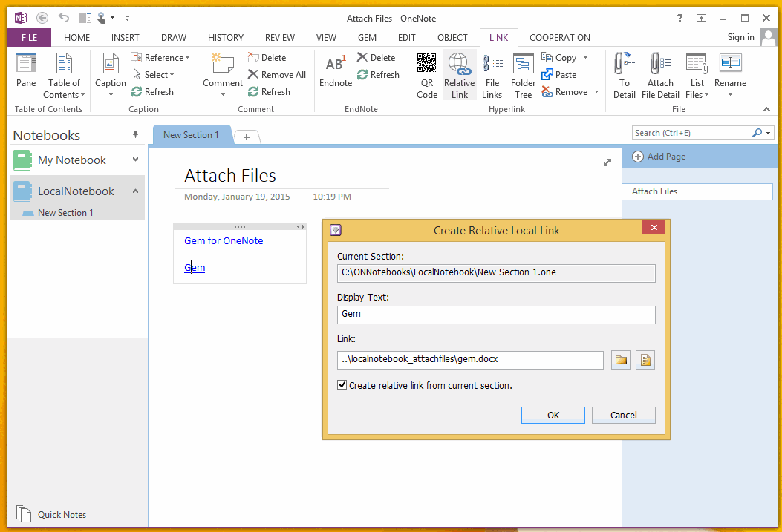Click the Display Text input field

point(496,315)
